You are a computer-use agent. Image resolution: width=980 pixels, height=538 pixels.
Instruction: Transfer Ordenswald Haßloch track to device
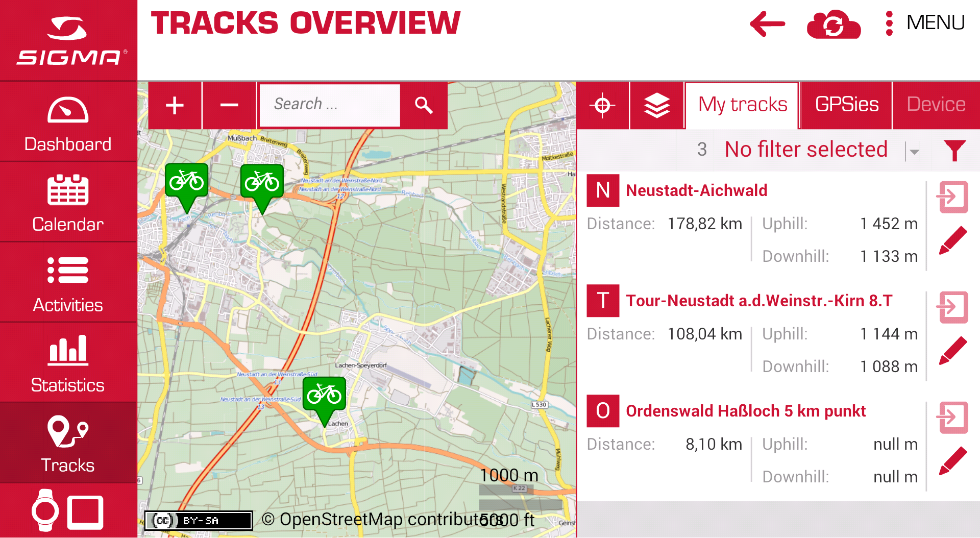click(x=952, y=417)
